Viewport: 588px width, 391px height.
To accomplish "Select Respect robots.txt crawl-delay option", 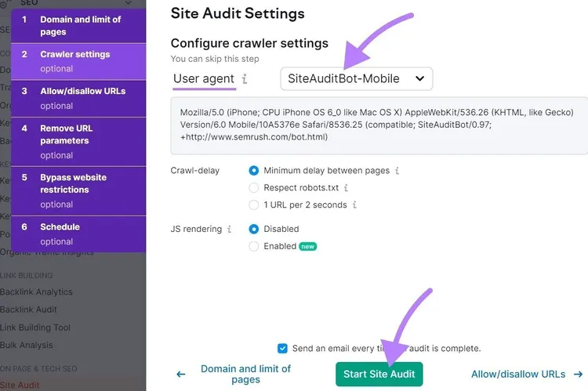I will (x=254, y=187).
